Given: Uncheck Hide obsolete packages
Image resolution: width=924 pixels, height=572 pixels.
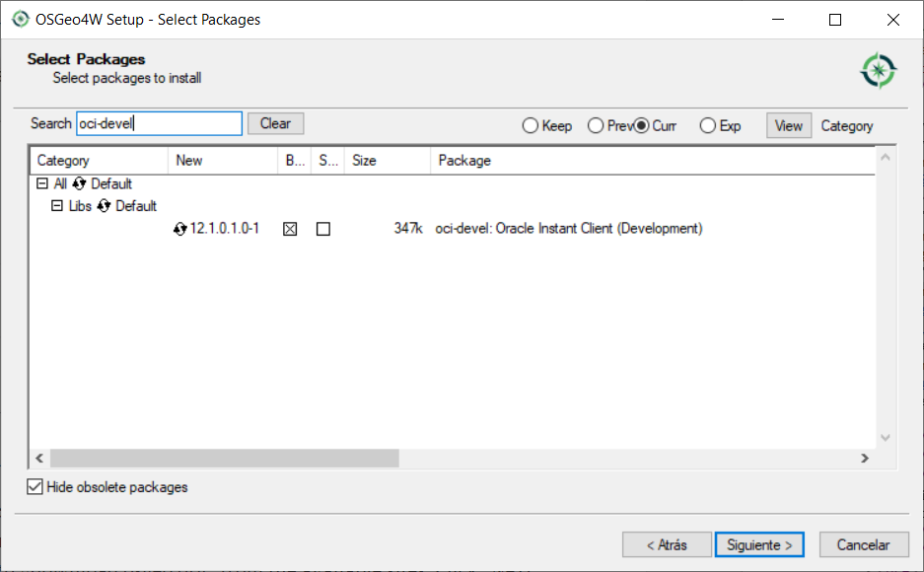Looking at the screenshot, I should click(36, 487).
